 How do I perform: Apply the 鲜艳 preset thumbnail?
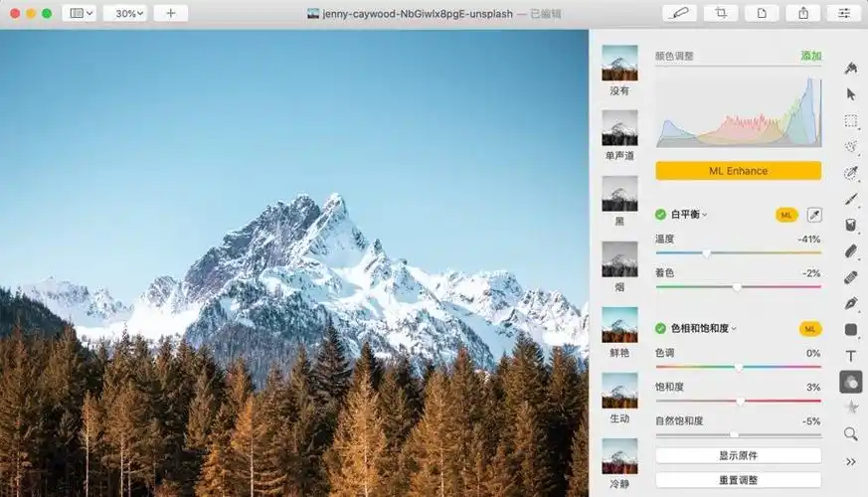(x=619, y=325)
